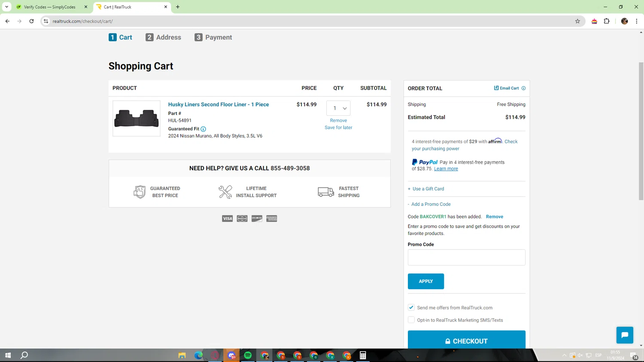Image resolution: width=644 pixels, height=362 pixels.
Task: Click the Lifetime Install Support tools icon
Action: pos(225,192)
